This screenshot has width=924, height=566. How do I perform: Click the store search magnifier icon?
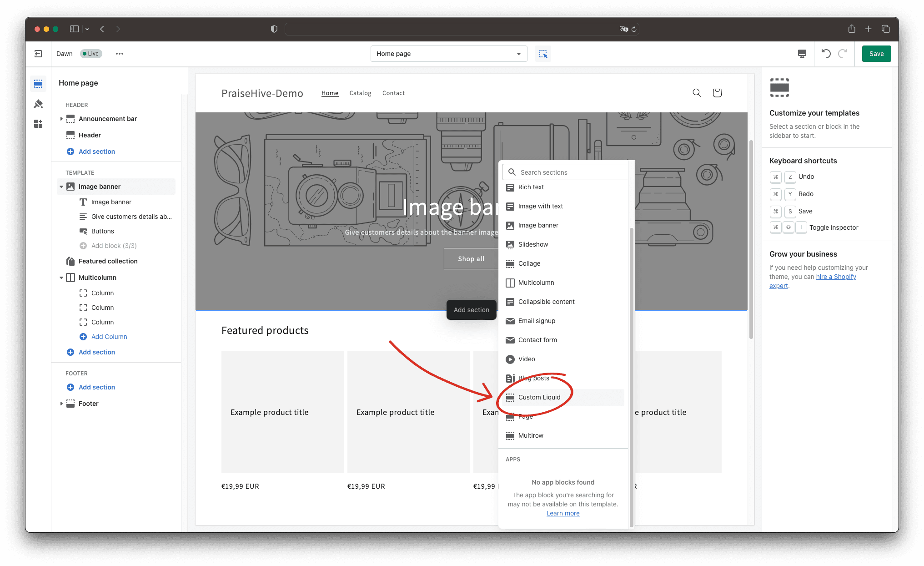click(697, 93)
